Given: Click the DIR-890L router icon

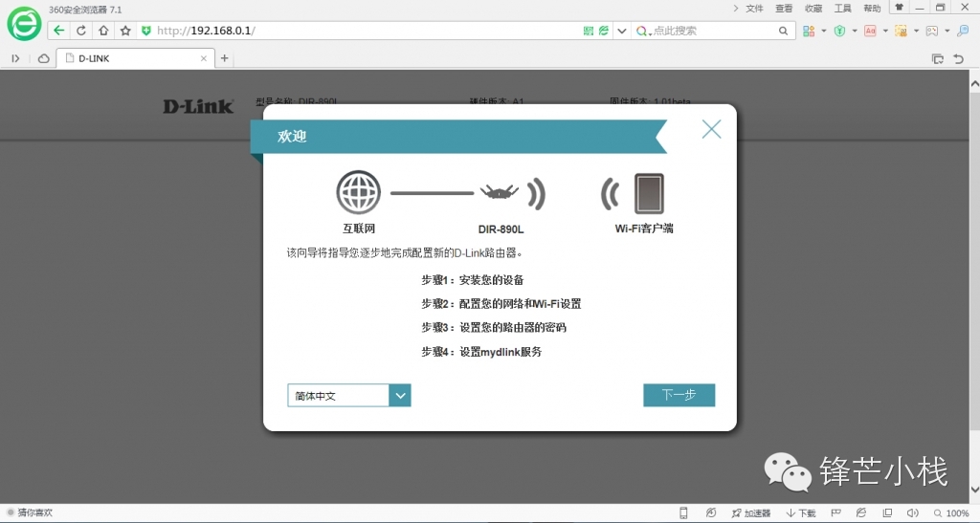Looking at the screenshot, I should [x=500, y=191].
